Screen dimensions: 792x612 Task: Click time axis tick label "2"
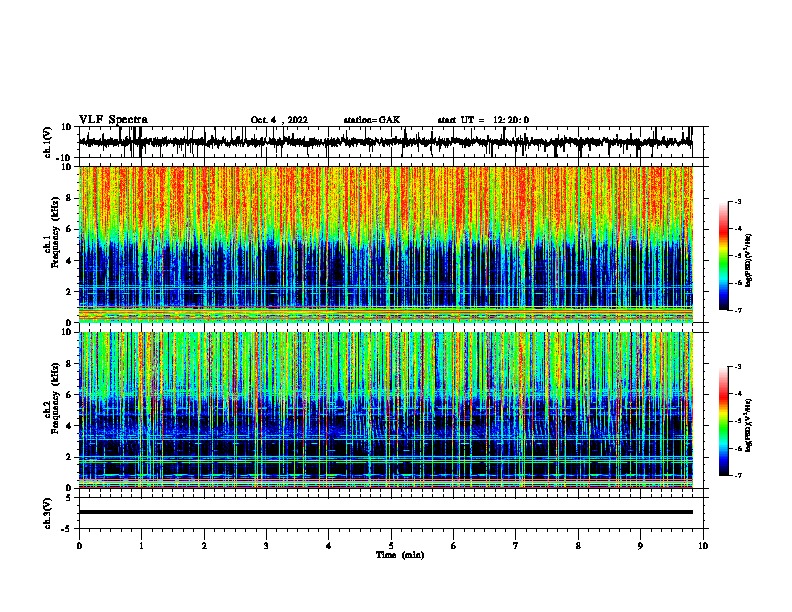pos(204,546)
